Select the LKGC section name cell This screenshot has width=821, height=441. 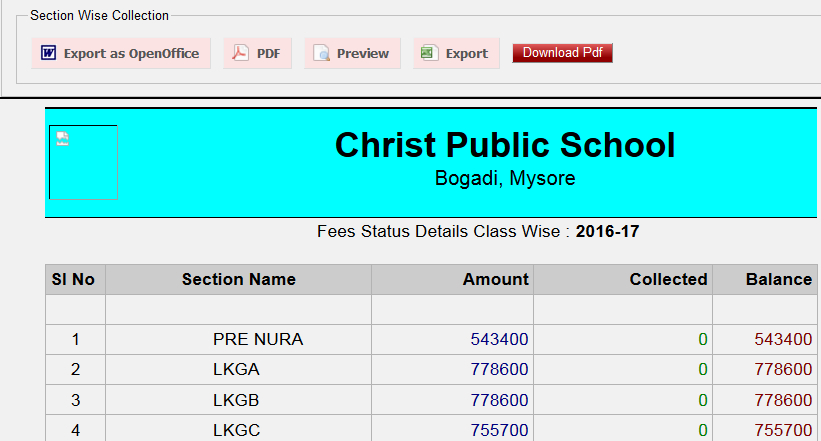236,430
